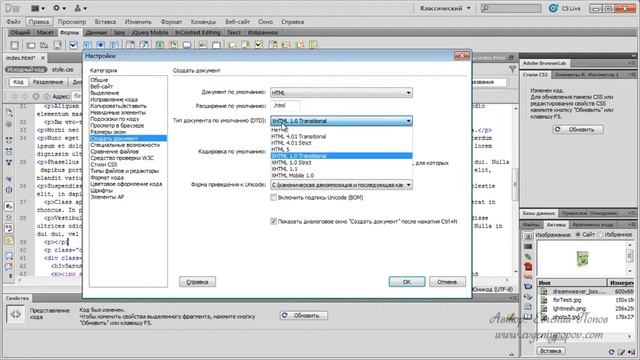The height and width of the screenshot is (360, 640).
Task: Select dreamweaver_box asset file row
Action: [x=584, y=291]
